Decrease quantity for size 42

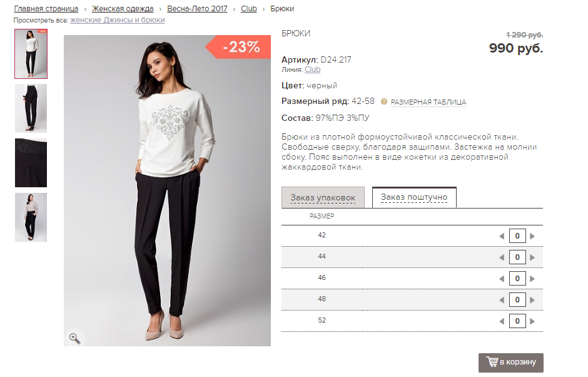click(x=501, y=236)
